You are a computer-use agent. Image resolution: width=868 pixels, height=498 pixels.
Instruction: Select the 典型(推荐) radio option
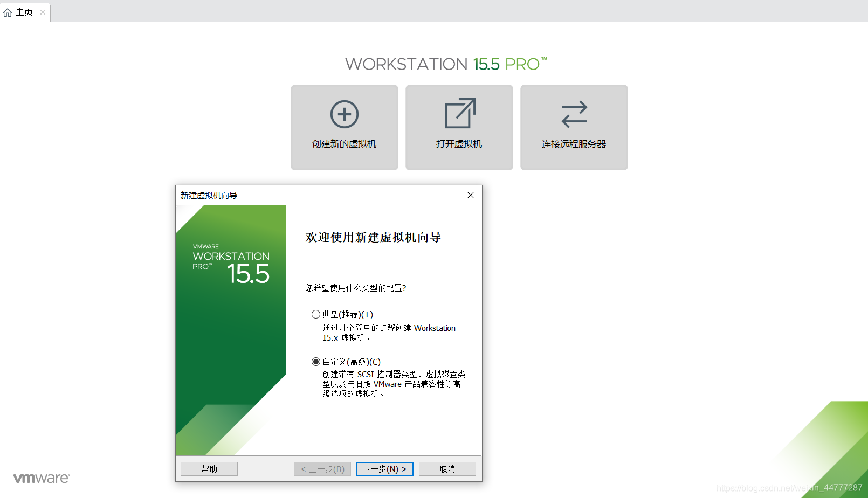[x=316, y=314]
